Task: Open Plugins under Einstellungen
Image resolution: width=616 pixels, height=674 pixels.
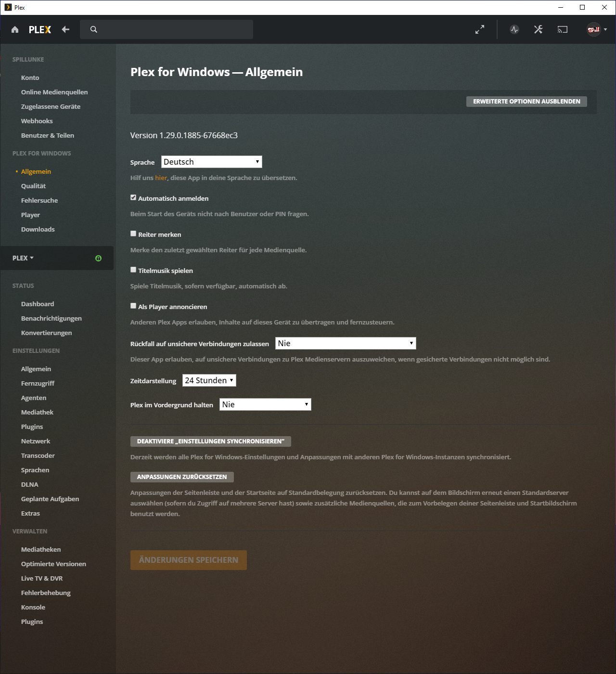Action: pyautogui.click(x=32, y=427)
